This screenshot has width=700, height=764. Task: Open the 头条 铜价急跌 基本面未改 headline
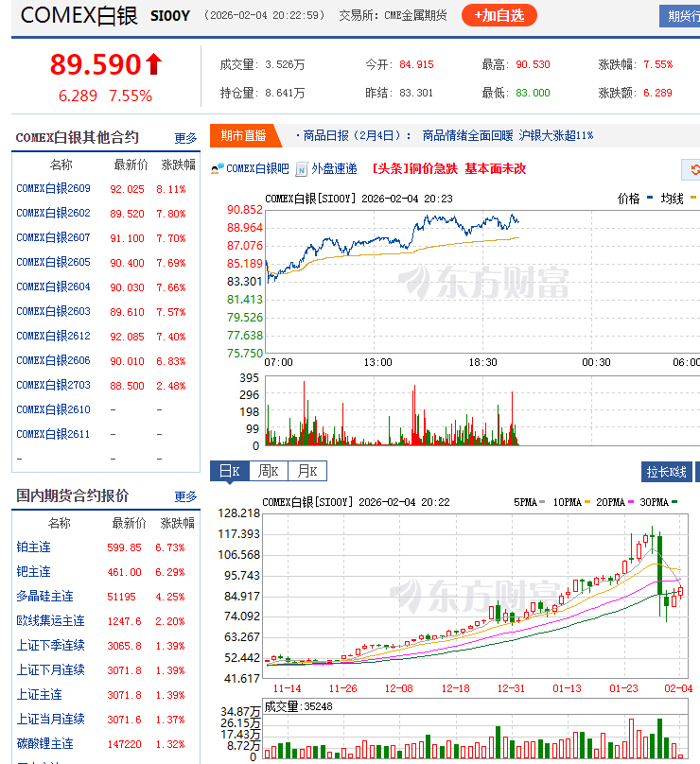(449, 169)
